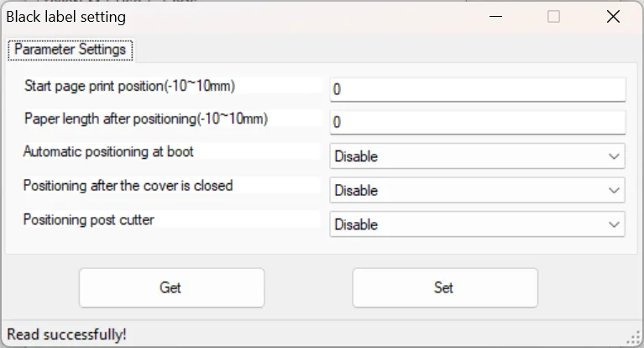The image size is (644, 348).
Task: Expand the Automatic positioning at boot dropdown
Action: point(477,156)
